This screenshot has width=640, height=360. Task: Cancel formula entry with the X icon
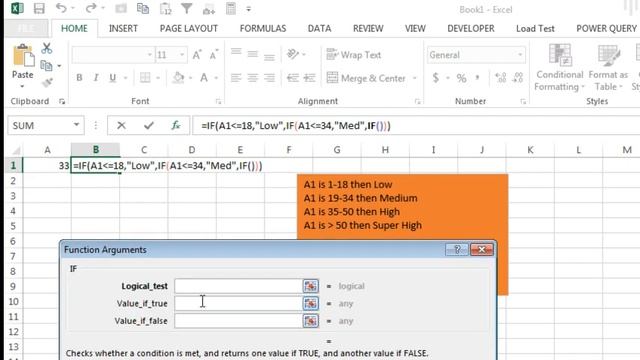pyautogui.click(x=121, y=125)
